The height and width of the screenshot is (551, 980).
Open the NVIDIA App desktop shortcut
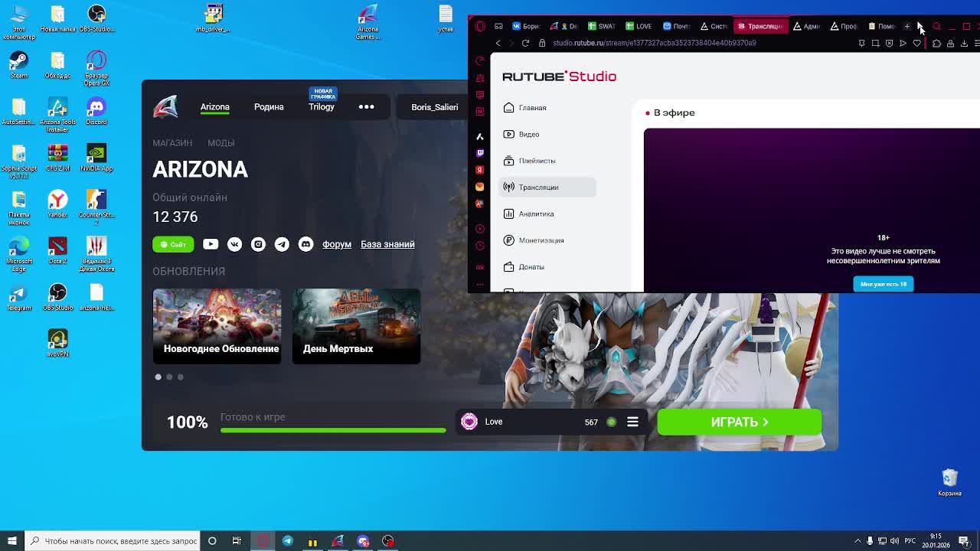(96, 158)
